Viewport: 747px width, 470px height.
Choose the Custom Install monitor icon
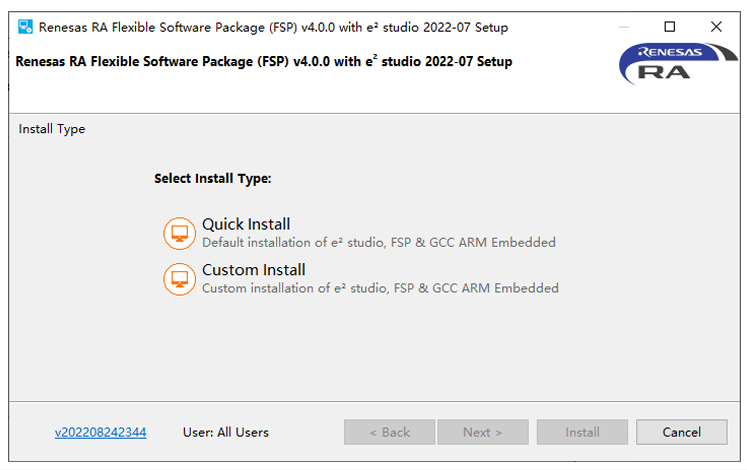180,280
